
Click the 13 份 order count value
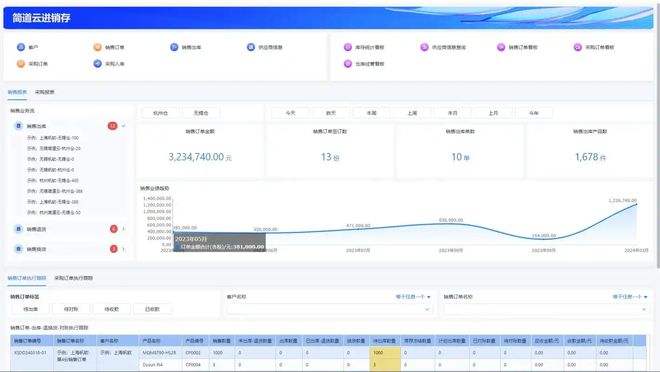pos(330,157)
